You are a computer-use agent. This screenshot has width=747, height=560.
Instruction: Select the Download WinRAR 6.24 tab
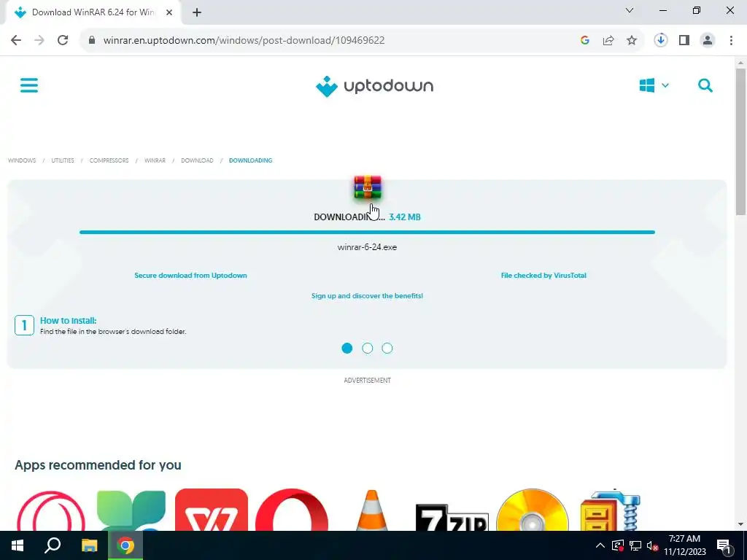(x=93, y=12)
